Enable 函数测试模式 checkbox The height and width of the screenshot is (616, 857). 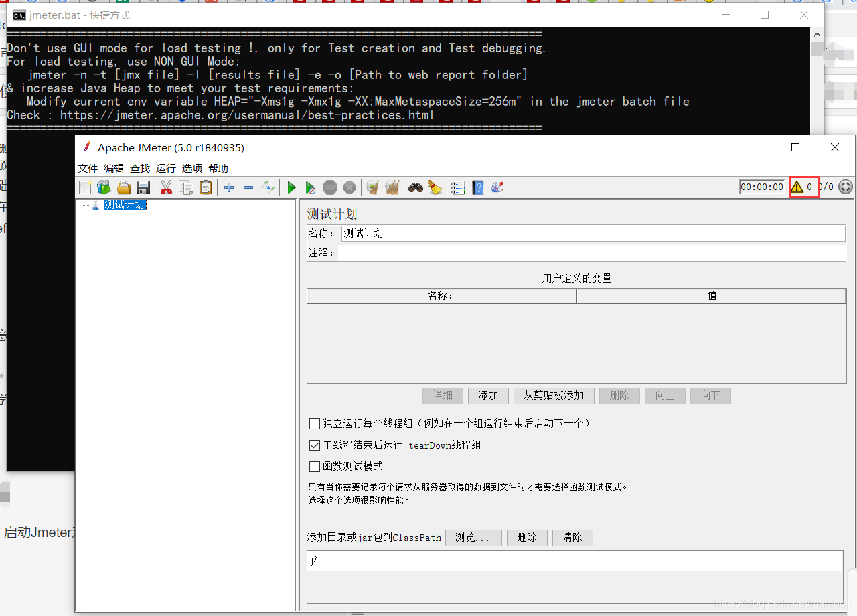315,467
